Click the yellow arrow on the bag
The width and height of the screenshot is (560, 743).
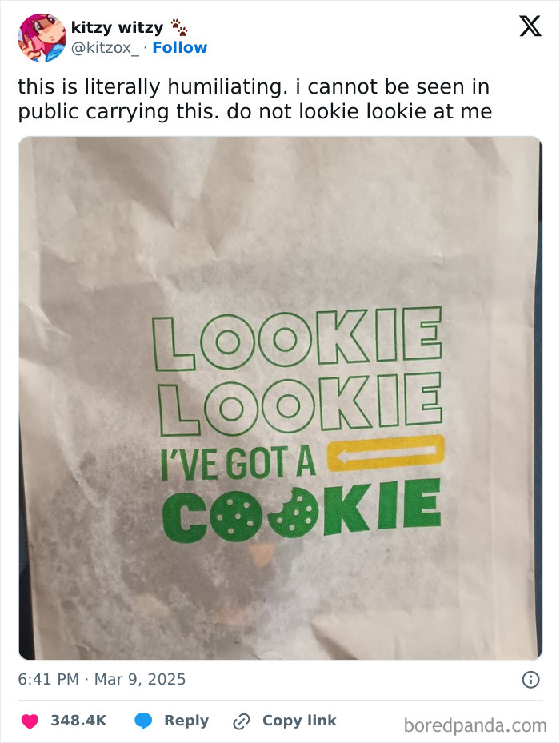pos(386,453)
